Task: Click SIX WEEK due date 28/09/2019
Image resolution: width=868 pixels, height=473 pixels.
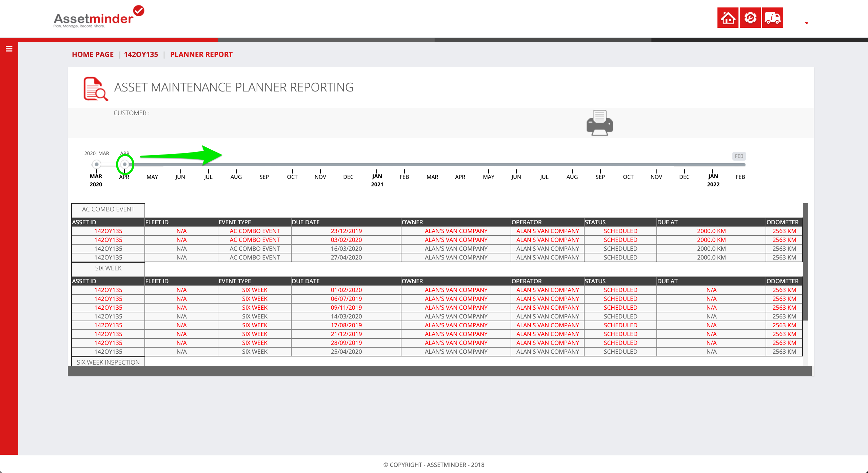Action: (346, 343)
